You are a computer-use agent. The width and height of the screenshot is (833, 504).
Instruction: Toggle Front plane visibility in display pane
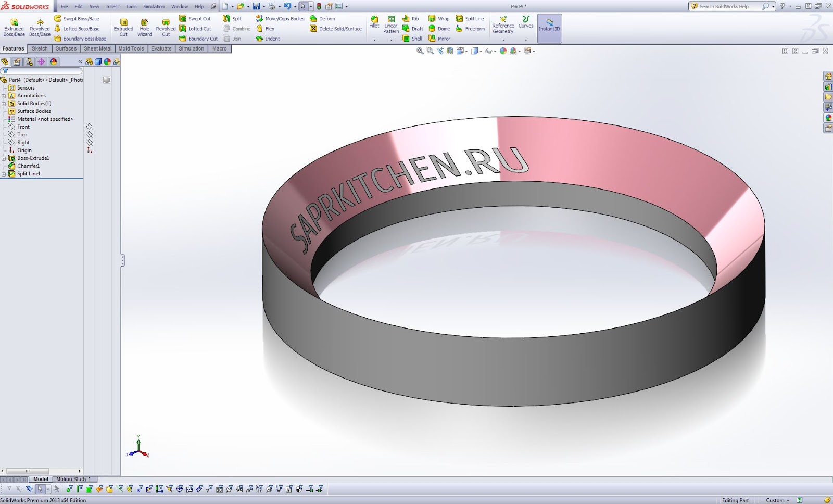click(89, 127)
